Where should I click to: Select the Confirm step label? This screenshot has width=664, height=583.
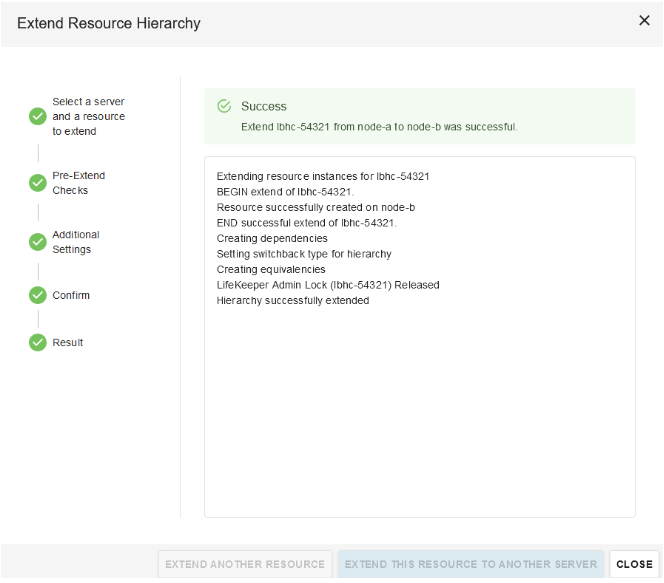(71, 295)
